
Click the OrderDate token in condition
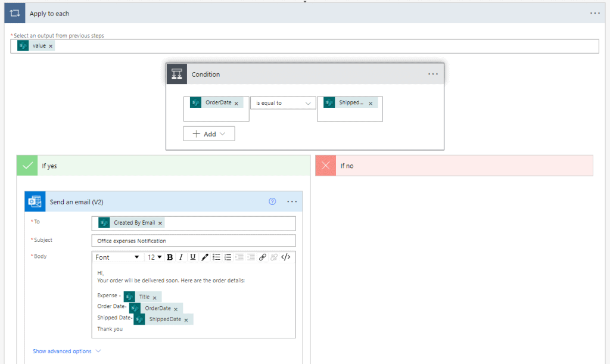click(x=216, y=102)
